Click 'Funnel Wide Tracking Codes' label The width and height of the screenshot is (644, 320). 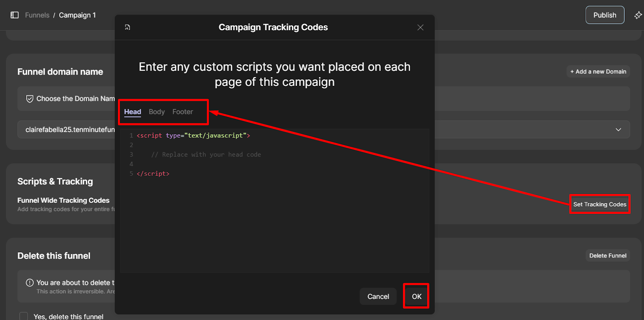[63, 200]
